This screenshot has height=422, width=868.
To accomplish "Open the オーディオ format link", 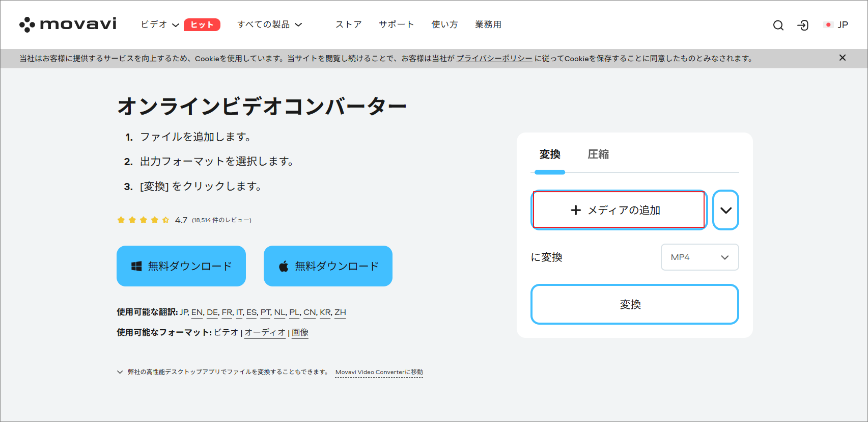I will [265, 333].
